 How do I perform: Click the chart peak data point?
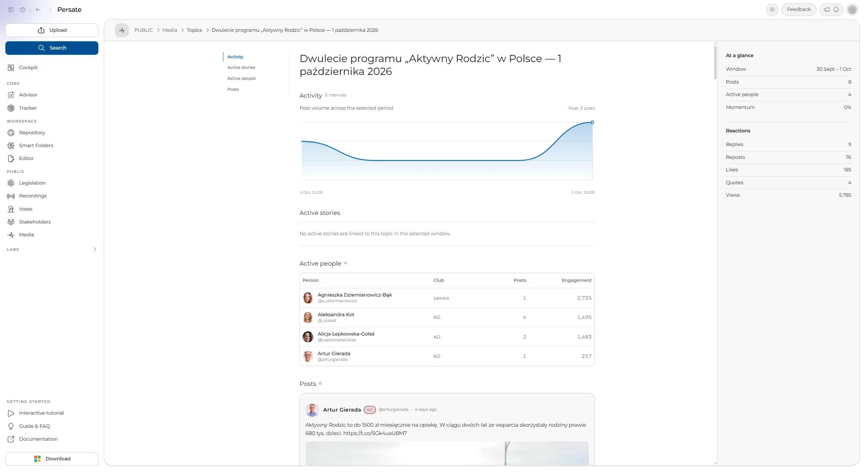pyautogui.click(x=592, y=123)
